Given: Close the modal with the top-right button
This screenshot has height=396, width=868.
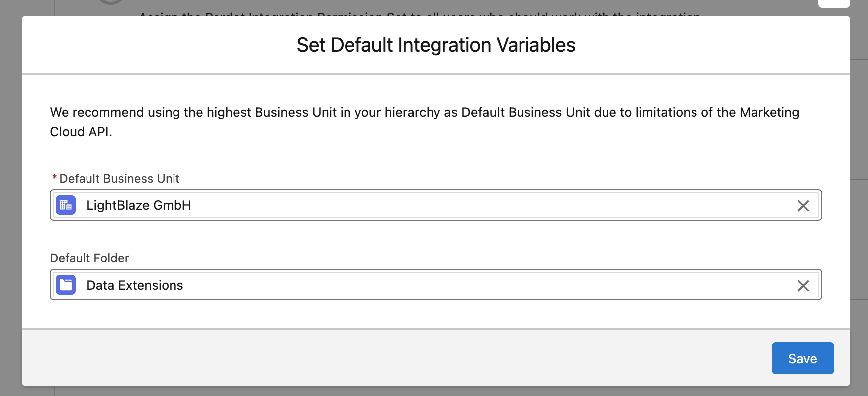Looking at the screenshot, I should [x=834, y=3].
